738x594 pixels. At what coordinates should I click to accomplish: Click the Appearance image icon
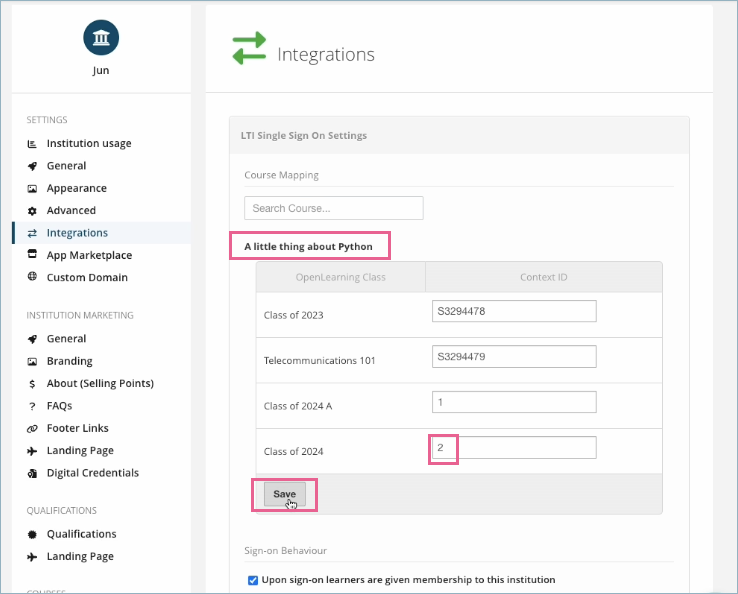32,188
